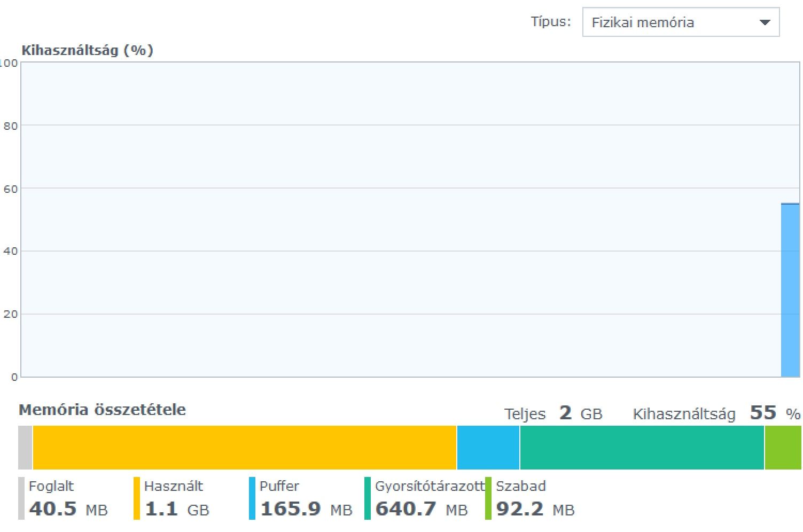
Task: Click the blue usage bar in the chart
Action: (x=790, y=290)
